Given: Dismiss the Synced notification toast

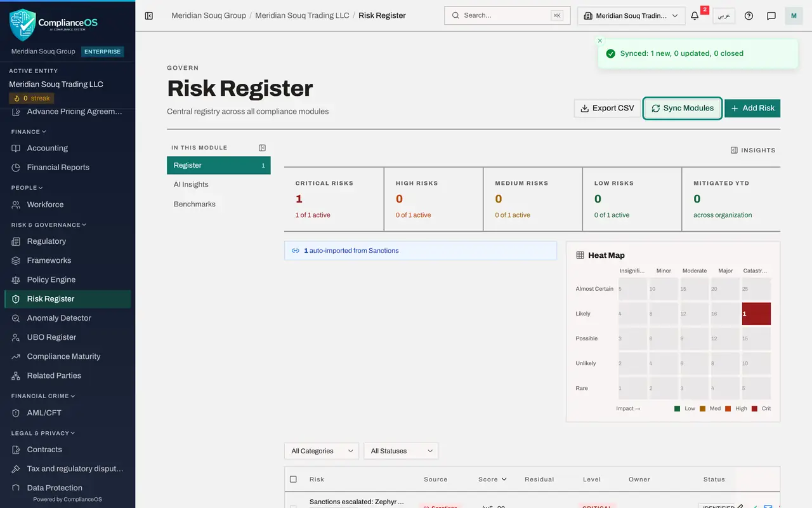Looking at the screenshot, I should (x=600, y=41).
